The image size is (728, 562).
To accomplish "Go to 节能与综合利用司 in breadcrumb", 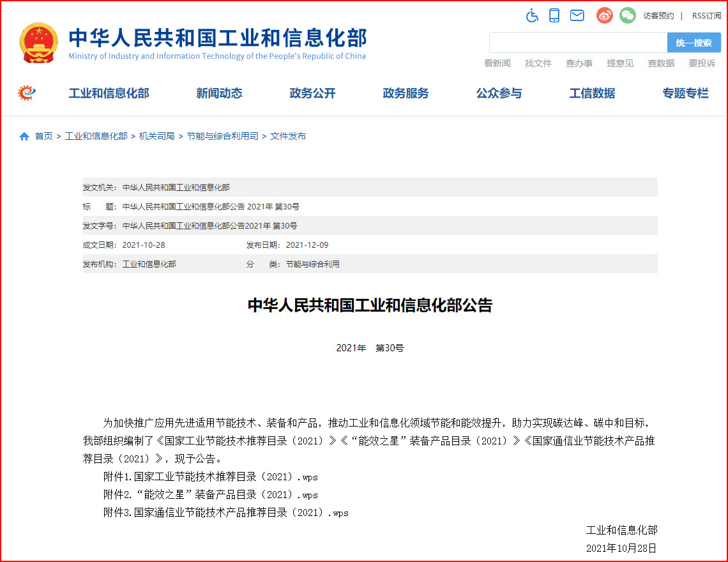I will point(222,136).
